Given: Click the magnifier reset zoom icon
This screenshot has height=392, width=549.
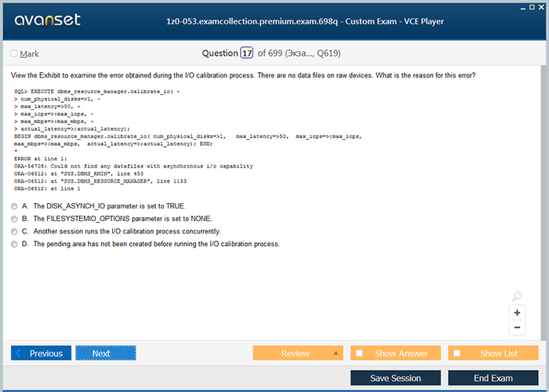Looking at the screenshot, I should (x=517, y=296).
